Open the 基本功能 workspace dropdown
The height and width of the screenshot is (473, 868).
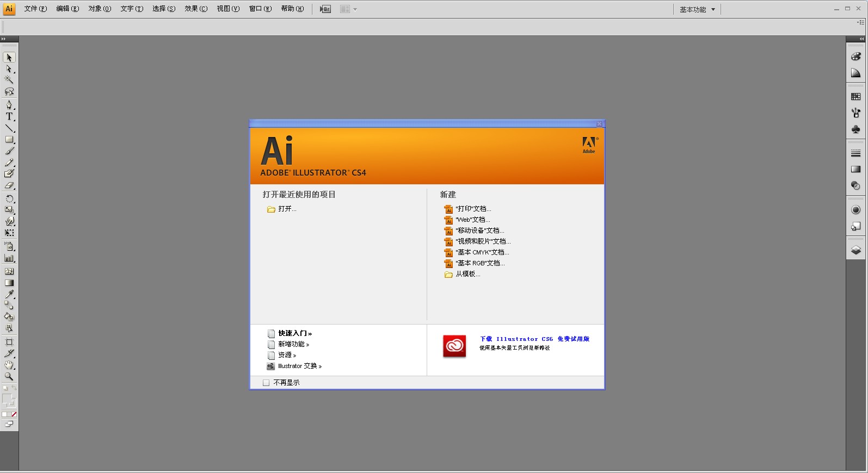tap(697, 9)
